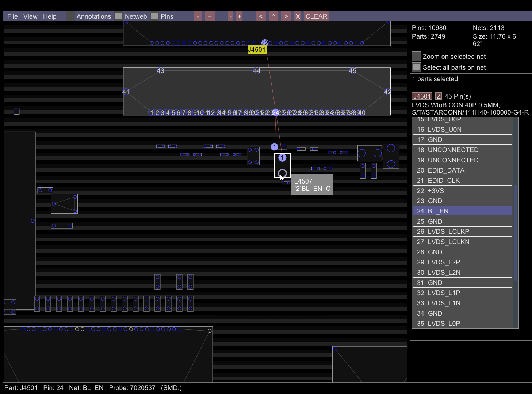Toggle the Annotations checkbox
The image size is (532, 394).
70,16
